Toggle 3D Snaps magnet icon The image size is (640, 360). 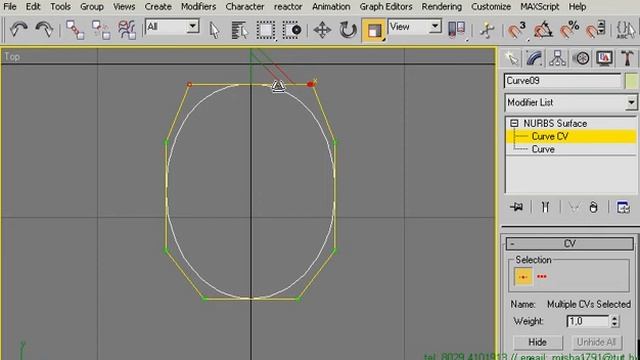pos(517,30)
